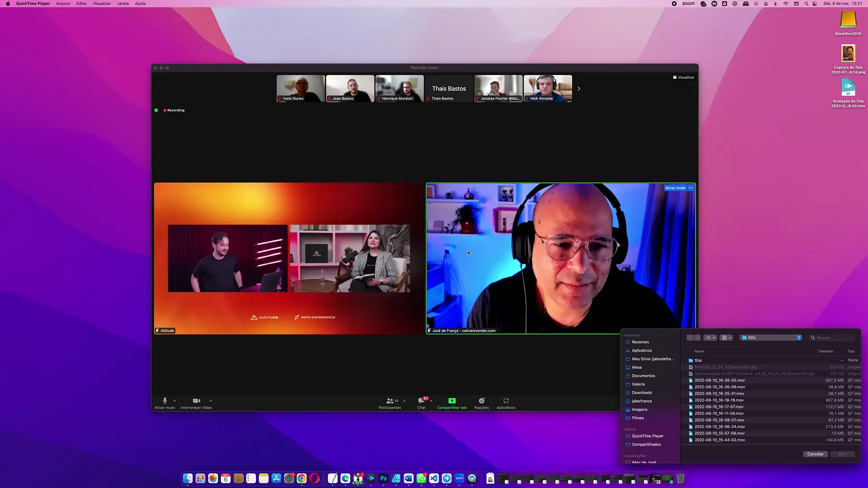Viewport: 868px width, 488px height.
Task: Open the Reações emoji icon
Action: 481,401
